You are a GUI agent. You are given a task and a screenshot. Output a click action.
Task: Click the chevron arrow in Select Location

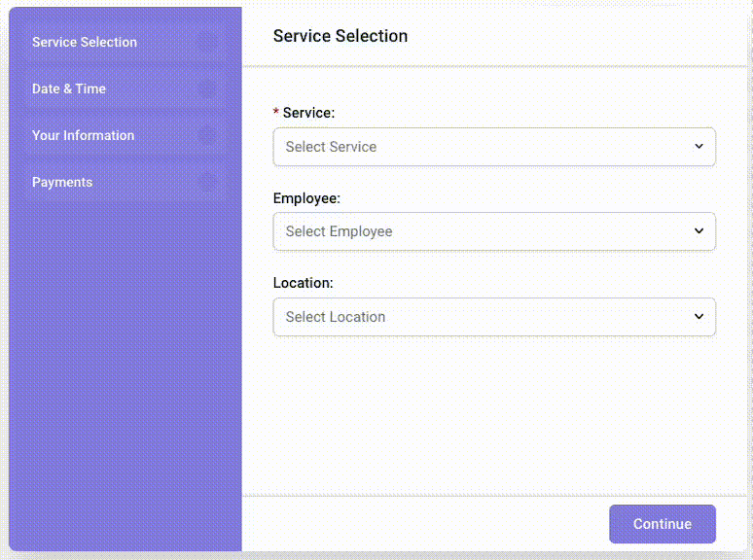click(x=699, y=317)
